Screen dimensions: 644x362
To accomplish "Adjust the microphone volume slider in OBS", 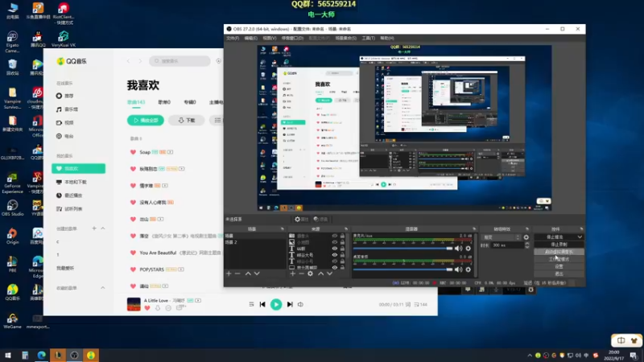I will pyautogui.click(x=403, y=249).
